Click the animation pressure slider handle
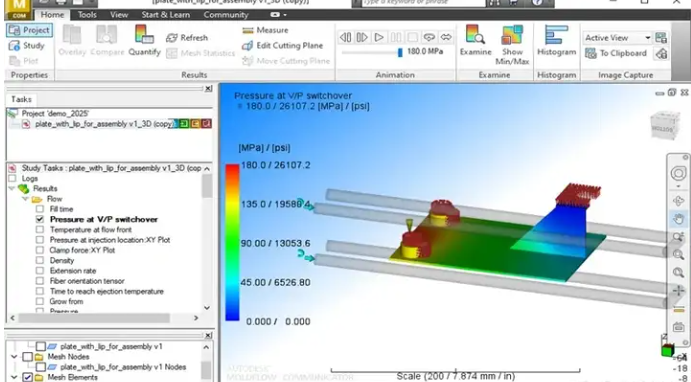Screen dimensions: 691x382 [x=400, y=52]
